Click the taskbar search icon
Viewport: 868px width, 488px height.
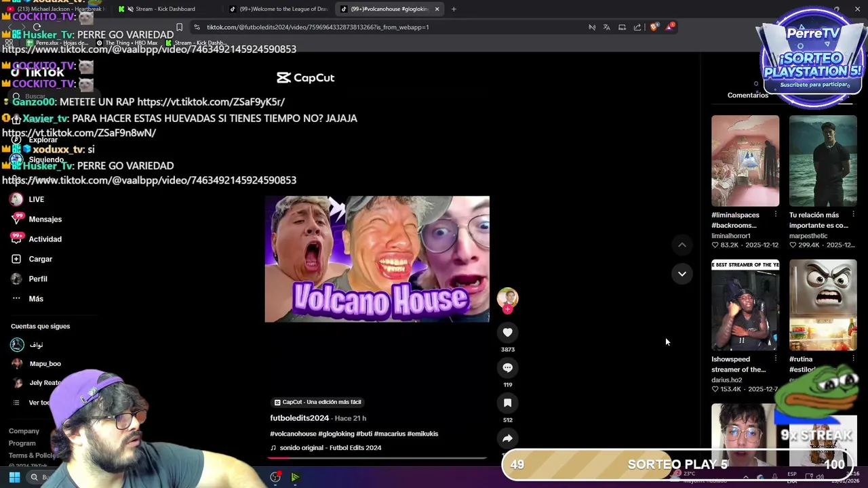pos(34,478)
